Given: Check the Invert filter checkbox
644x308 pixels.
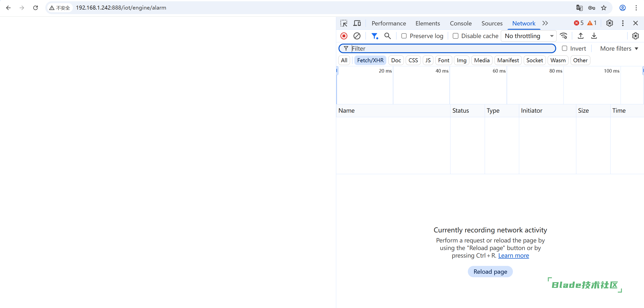Looking at the screenshot, I should [564, 48].
